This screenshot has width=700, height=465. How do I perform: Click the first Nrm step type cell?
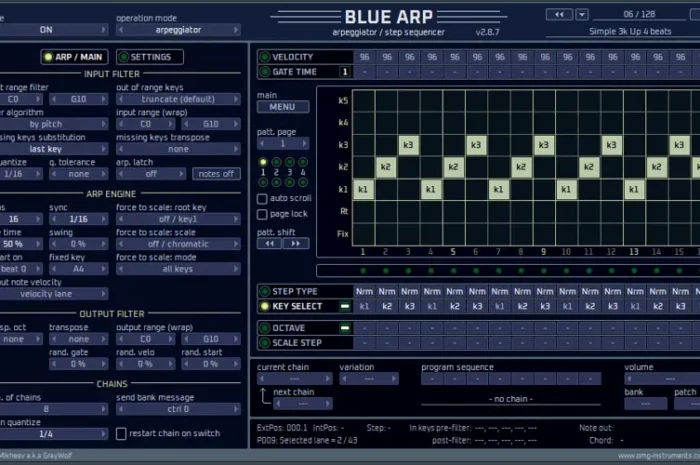(364, 291)
